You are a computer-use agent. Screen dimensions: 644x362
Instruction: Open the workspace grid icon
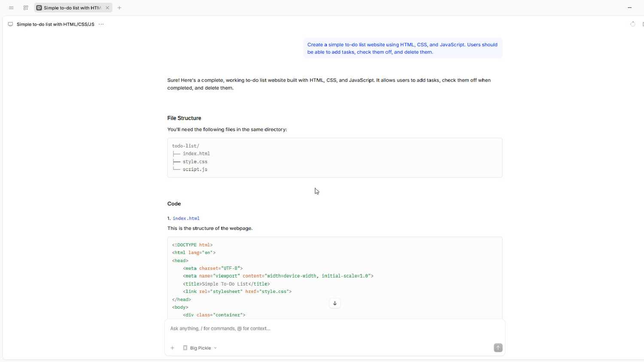pos(26,8)
